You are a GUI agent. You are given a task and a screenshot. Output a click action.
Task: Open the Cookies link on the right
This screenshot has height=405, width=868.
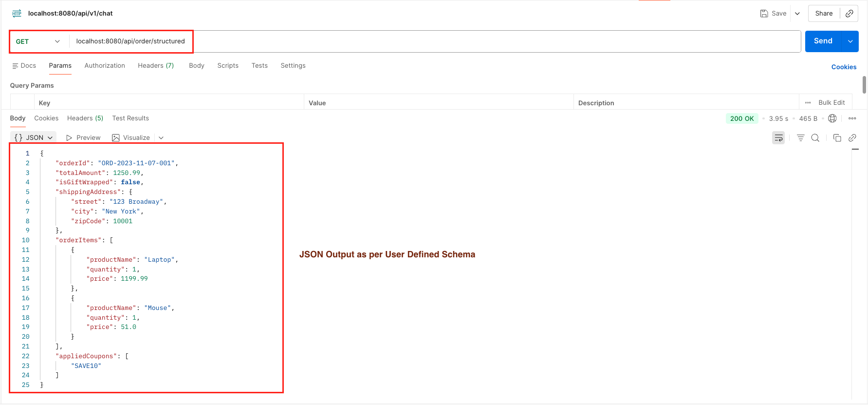pyautogui.click(x=844, y=67)
